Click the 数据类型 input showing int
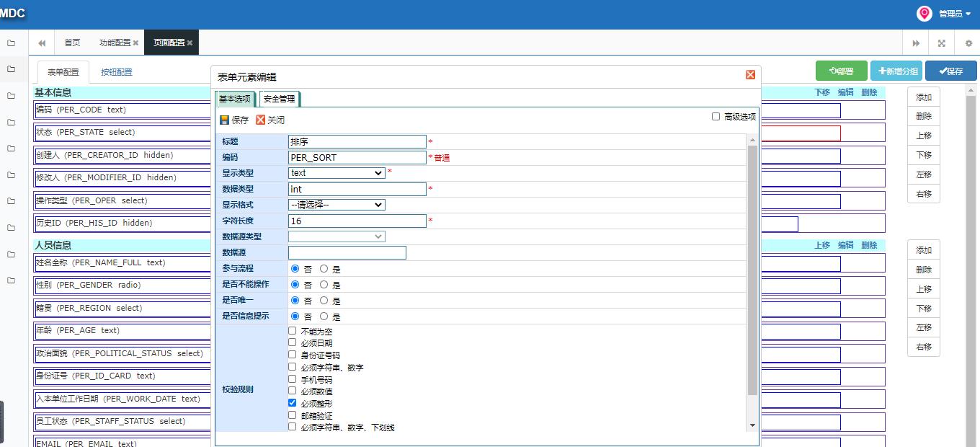980x447 pixels. click(357, 189)
